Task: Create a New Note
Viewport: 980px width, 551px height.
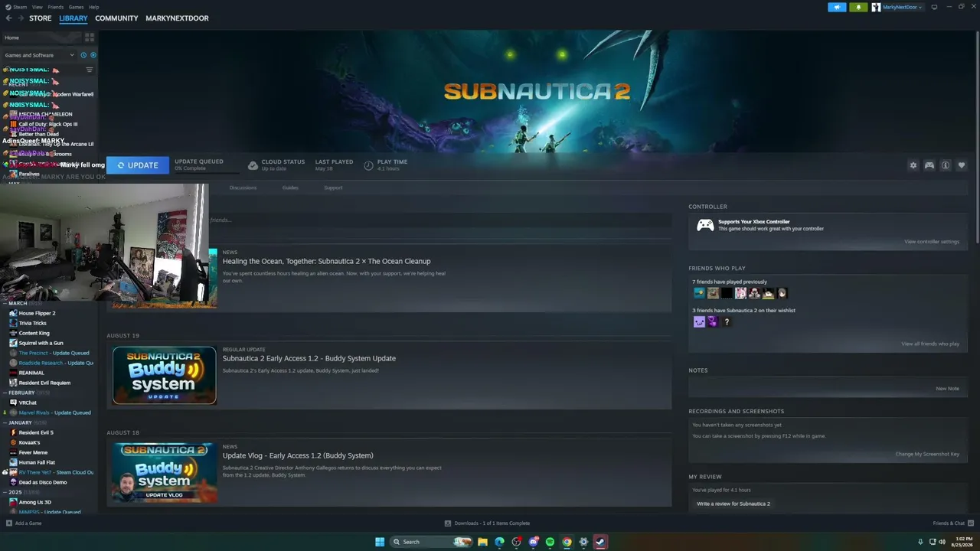Action: [x=947, y=389]
